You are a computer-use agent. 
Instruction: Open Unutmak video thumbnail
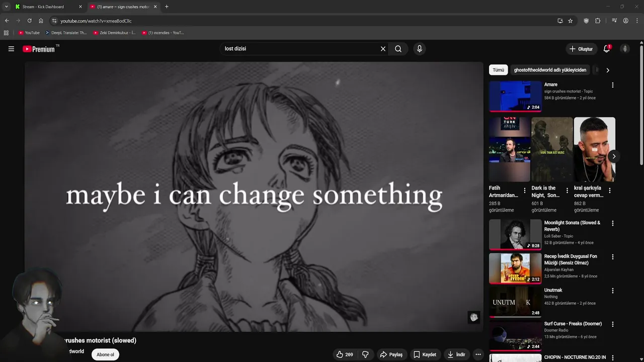tap(515, 302)
